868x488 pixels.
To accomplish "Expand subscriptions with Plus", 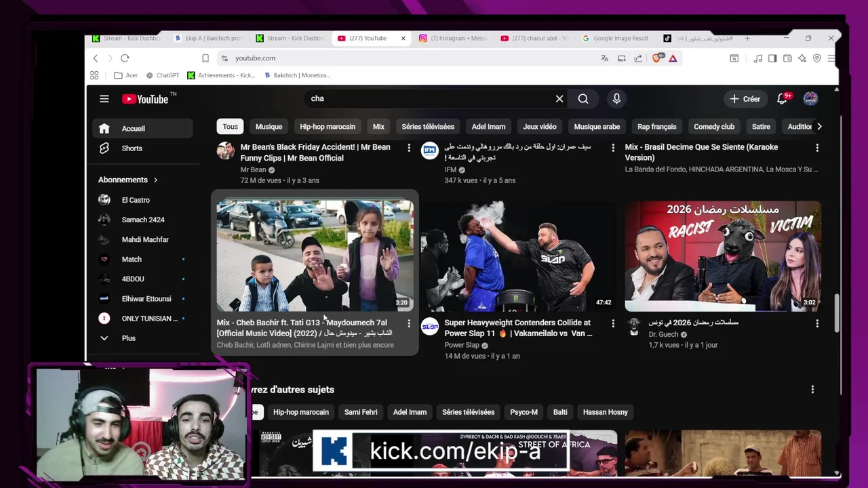I will 142,338.
